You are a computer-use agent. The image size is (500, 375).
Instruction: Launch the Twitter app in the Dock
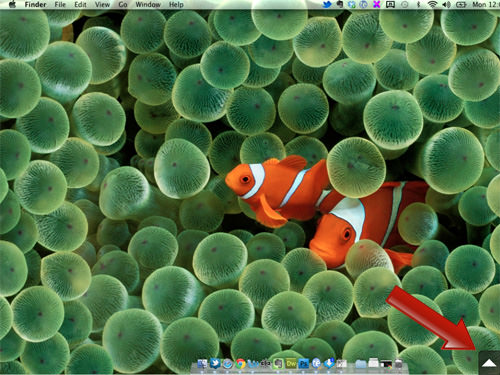(x=215, y=363)
